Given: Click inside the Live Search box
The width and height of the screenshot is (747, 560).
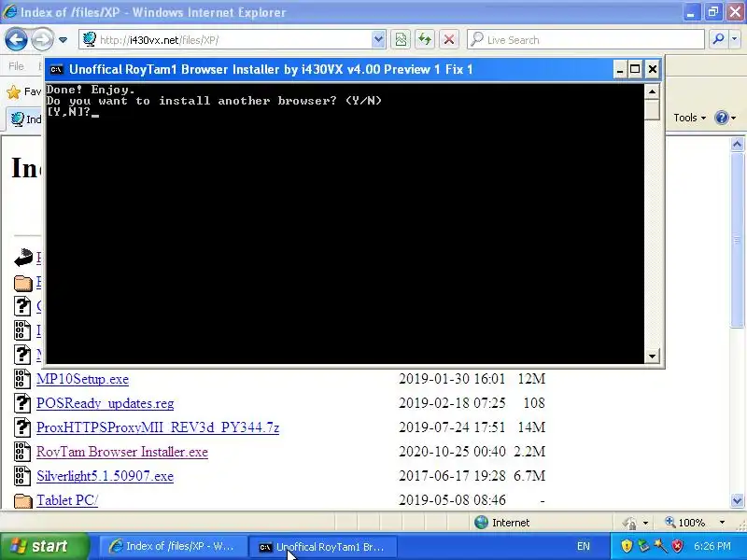Looking at the screenshot, I should click(585, 40).
